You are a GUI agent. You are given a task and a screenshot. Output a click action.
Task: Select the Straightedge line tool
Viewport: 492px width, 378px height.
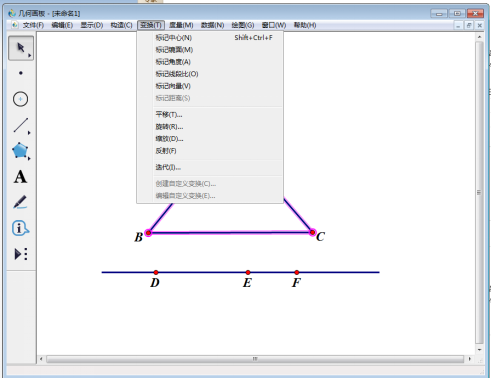(21, 125)
